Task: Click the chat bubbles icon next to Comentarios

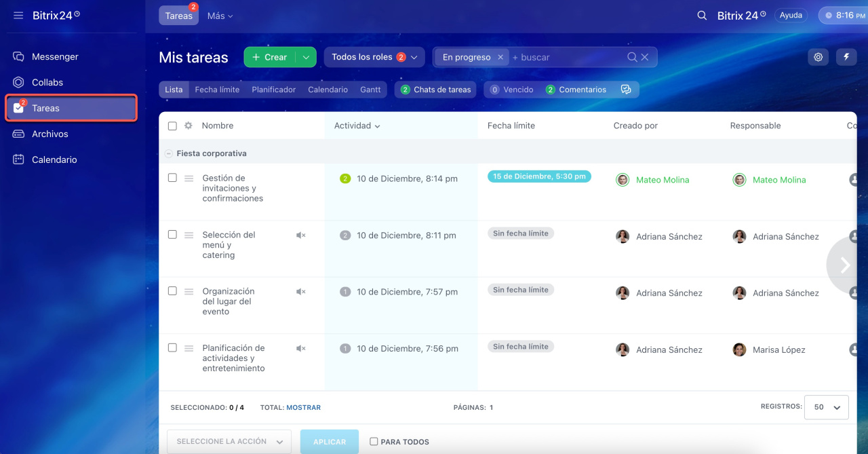Action: [x=626, y=90]
